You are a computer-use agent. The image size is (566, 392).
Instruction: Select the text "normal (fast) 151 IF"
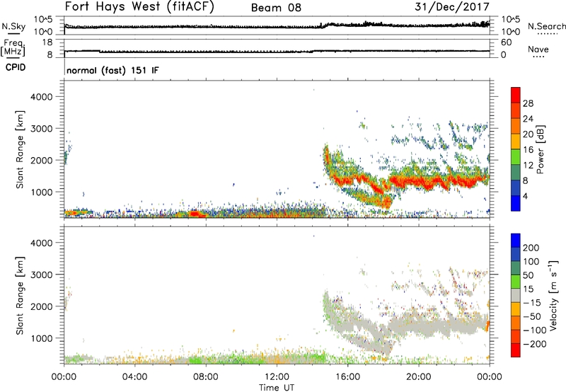[112, 70]
